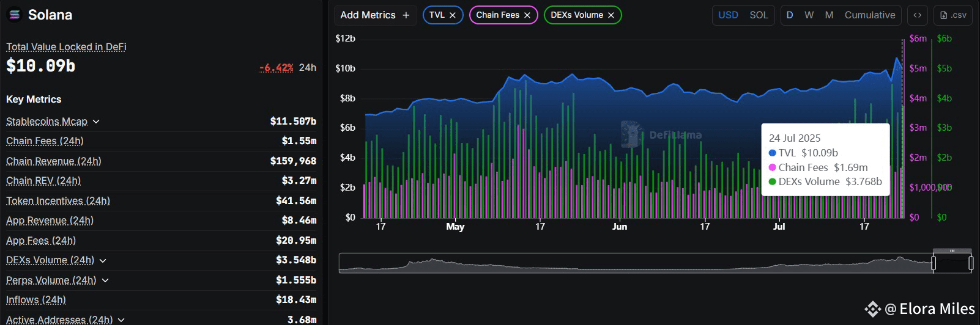Viewport: 980px width, 325px height.
Task: Remove the DEXs Volume metric chip
Action: pyautogui.click(x=611, y=15)
